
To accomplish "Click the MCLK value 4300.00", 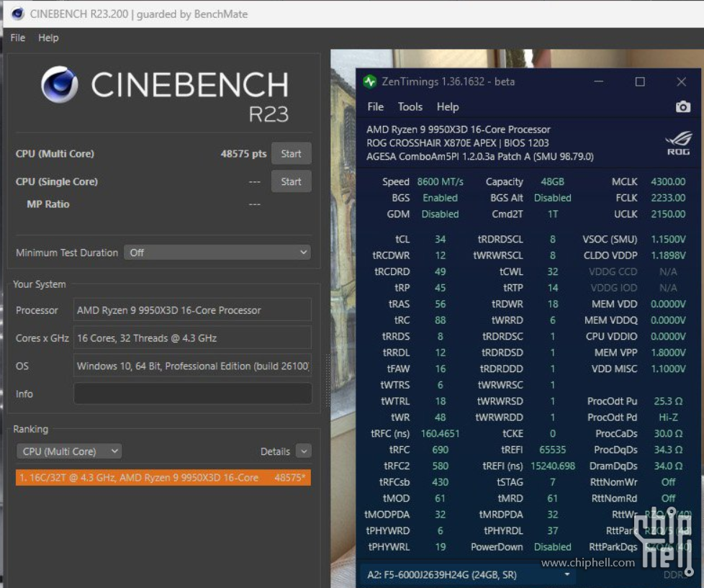I will click(668, 182).
